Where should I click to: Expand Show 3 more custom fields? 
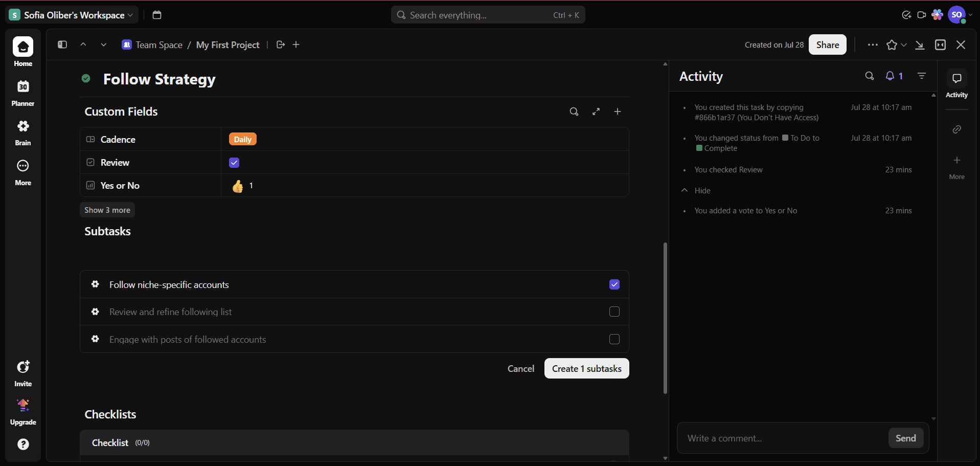click(x=107, y=210)
